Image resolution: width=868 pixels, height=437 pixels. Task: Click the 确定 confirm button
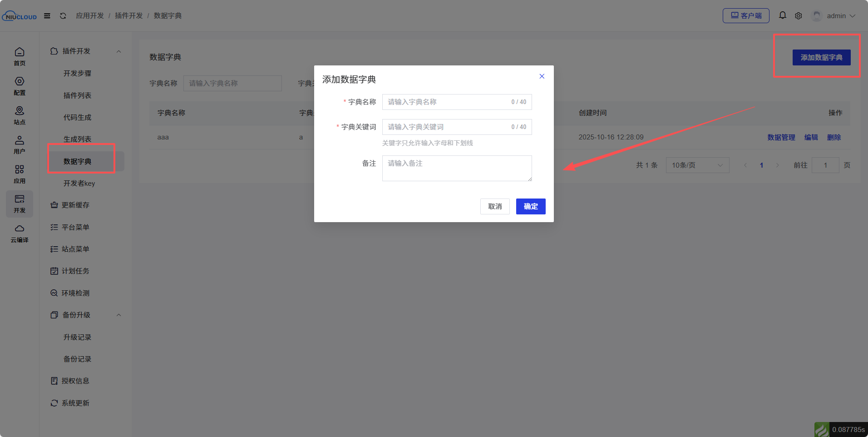[x=530, y=207]
